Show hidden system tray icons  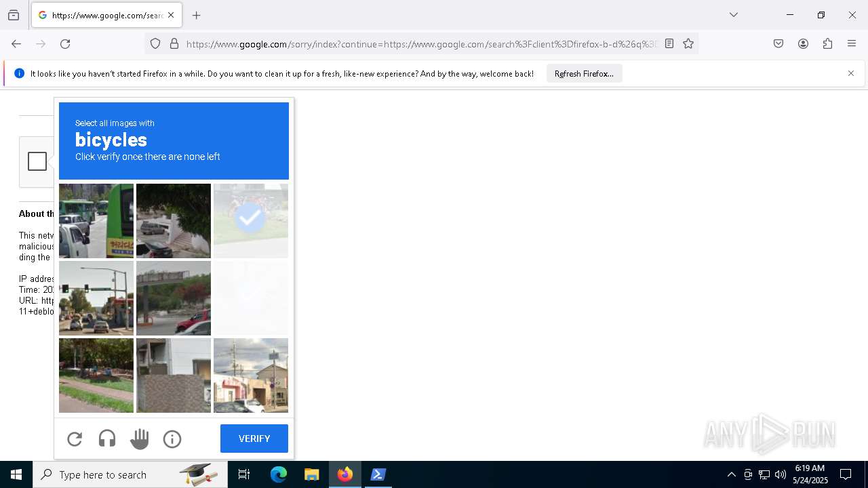731,474
